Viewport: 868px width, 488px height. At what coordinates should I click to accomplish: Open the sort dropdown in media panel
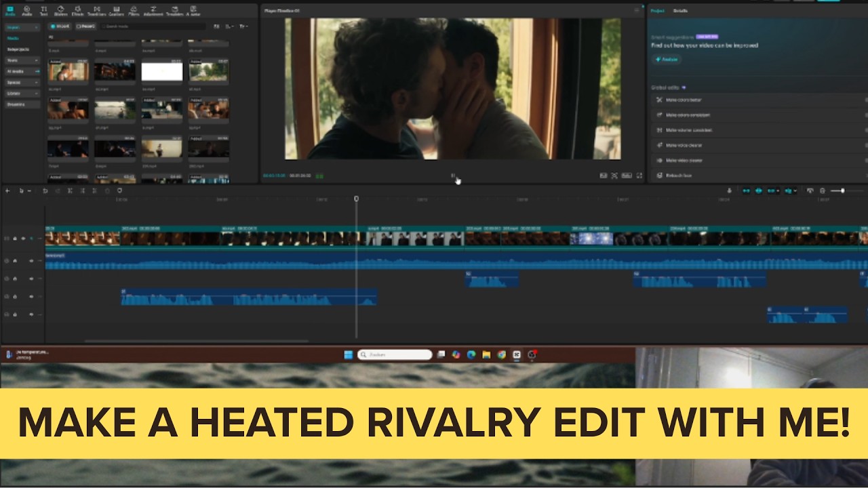click(x=229, y=26)
